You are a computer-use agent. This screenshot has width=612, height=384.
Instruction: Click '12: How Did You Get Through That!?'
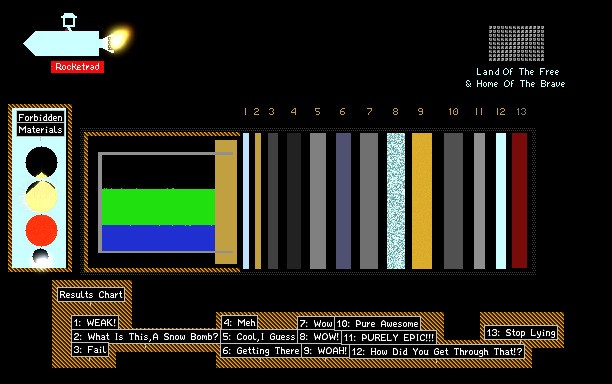(x=437, y=352)
